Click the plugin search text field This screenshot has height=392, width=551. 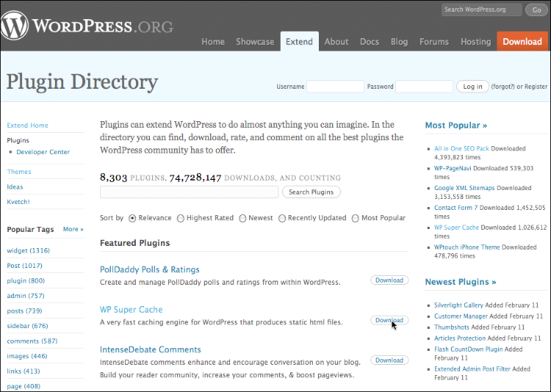coord(189,192)
